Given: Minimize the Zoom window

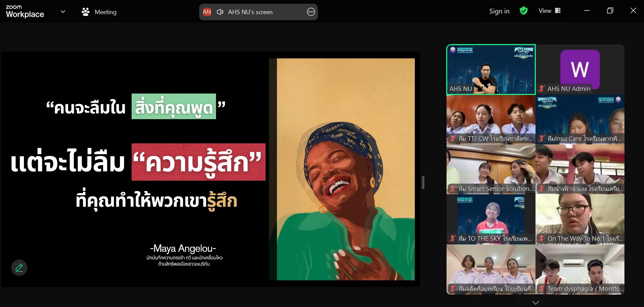Looking at the screenshot, I should tap(587, 11).
